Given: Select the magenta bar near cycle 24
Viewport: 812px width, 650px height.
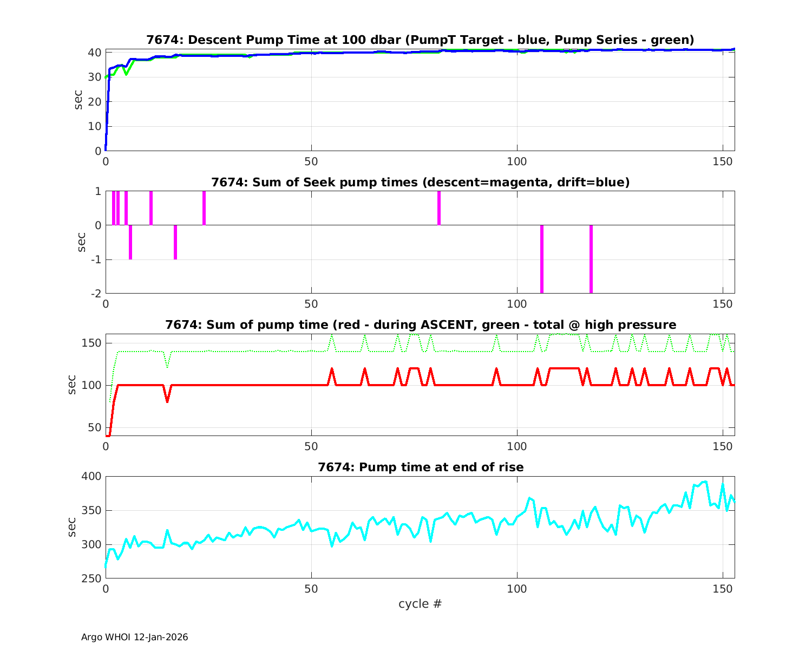Looking at the screenshot, I should pos(204,208).
